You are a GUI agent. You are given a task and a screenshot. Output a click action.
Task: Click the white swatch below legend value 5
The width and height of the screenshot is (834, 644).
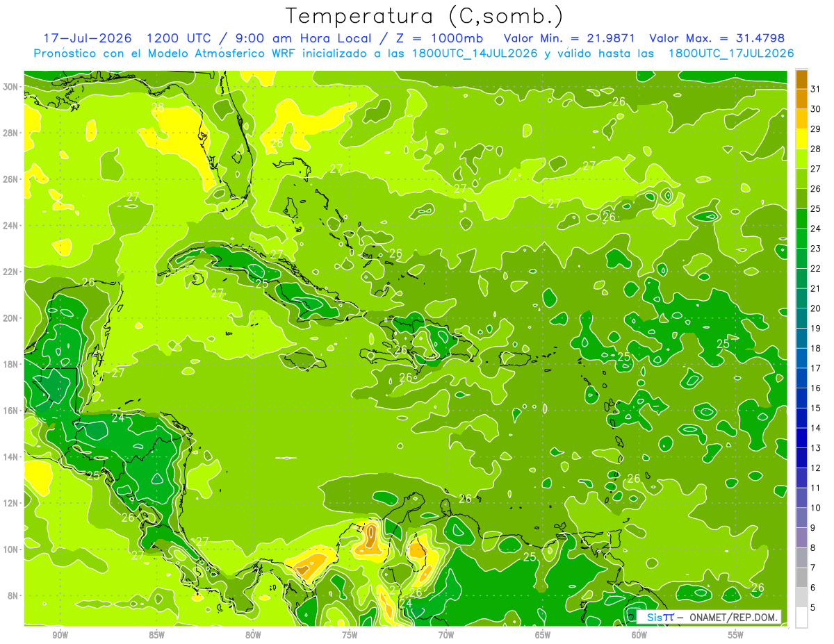pos(801,618)
